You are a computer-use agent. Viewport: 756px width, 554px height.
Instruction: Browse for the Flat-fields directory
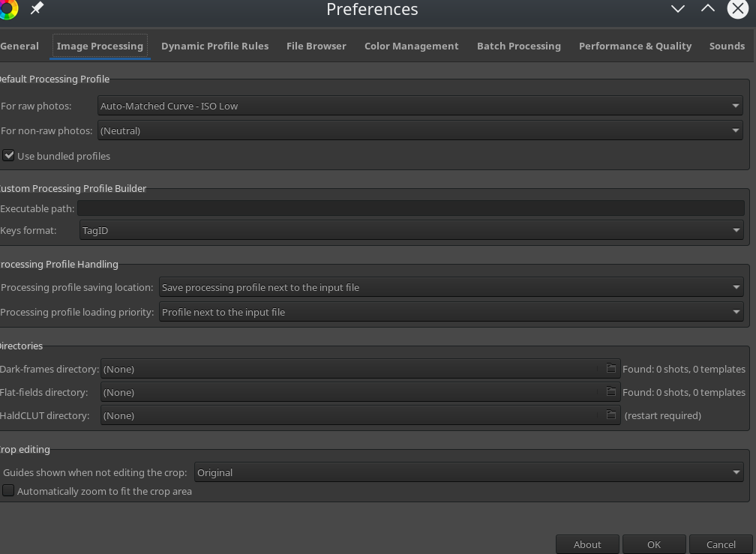(x=610, y=391)
